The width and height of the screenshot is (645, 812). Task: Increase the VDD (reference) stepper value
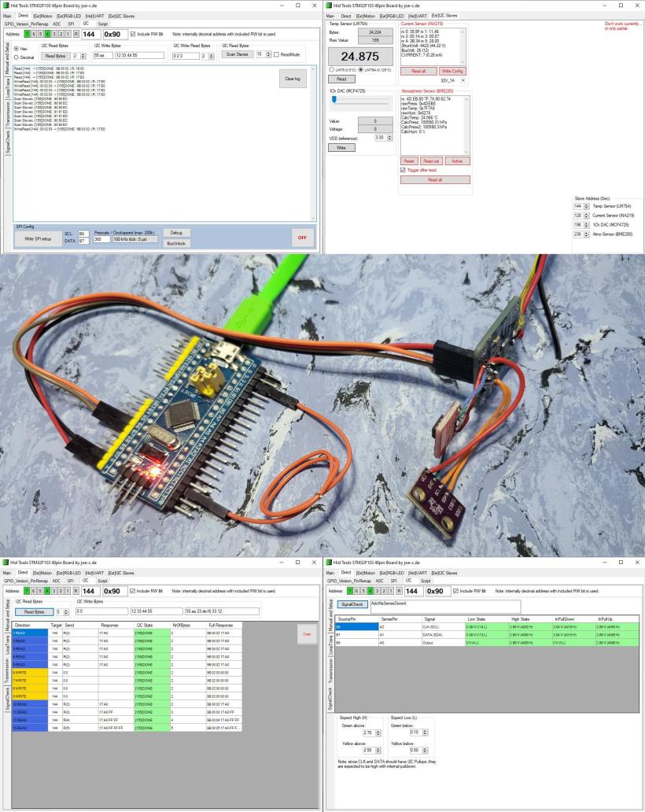click(389, 135)
